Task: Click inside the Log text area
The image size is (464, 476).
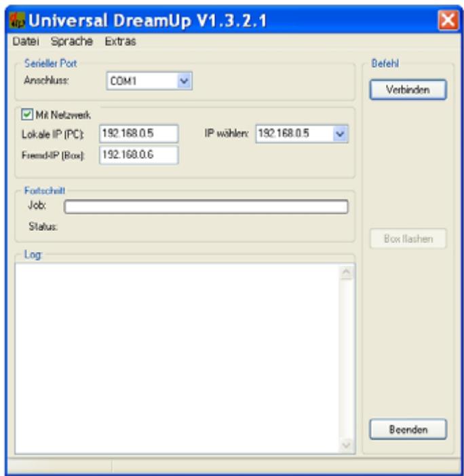Action: click(x=177, y=359)
